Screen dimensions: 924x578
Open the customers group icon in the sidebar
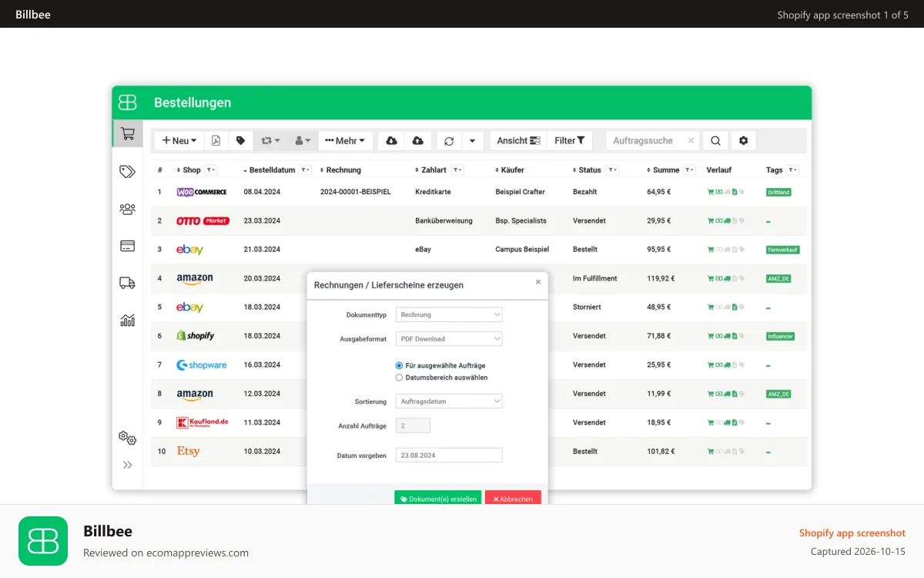pyautogui.click(x=128, y=209)
